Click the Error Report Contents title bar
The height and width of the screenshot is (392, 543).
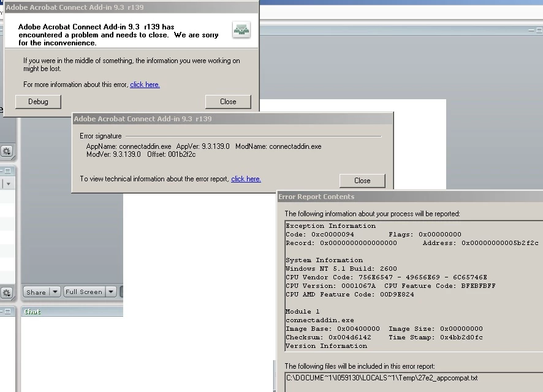pyautogui.click(x=410, y=197)
